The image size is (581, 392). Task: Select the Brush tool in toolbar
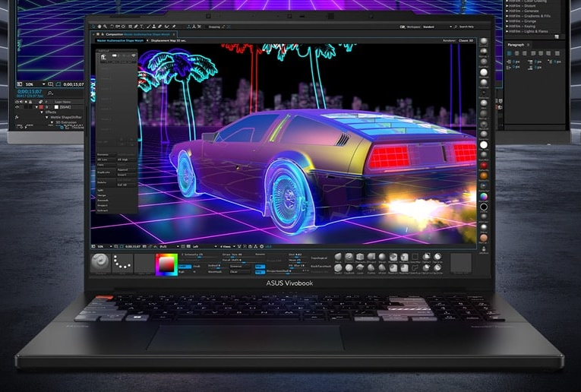click(x=149, y=27)
